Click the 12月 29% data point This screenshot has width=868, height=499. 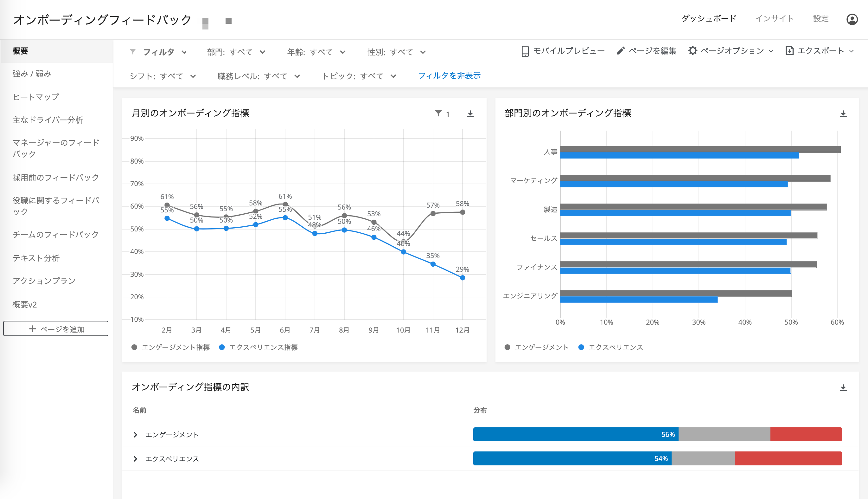pos(462,278)
